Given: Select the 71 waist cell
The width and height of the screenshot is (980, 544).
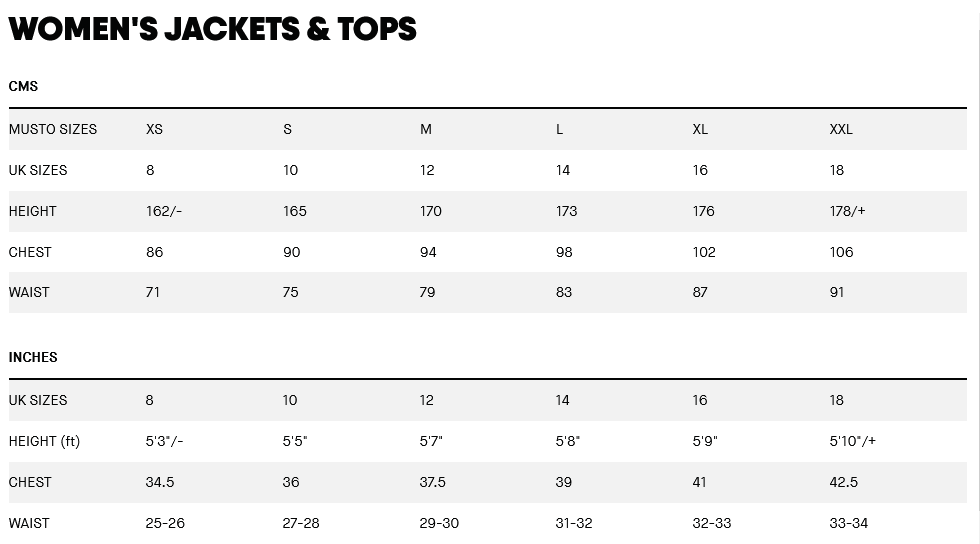Looking at the screenshot, I should [x=153, y=292].
